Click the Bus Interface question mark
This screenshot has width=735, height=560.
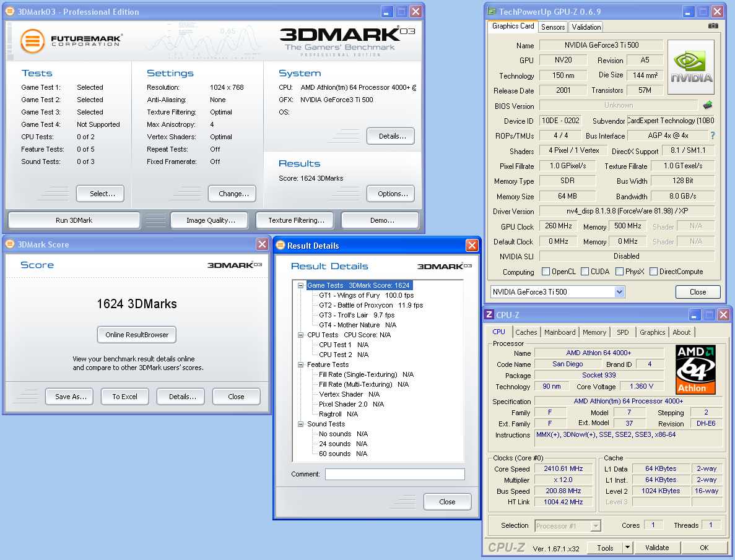(x=713, y=136)
